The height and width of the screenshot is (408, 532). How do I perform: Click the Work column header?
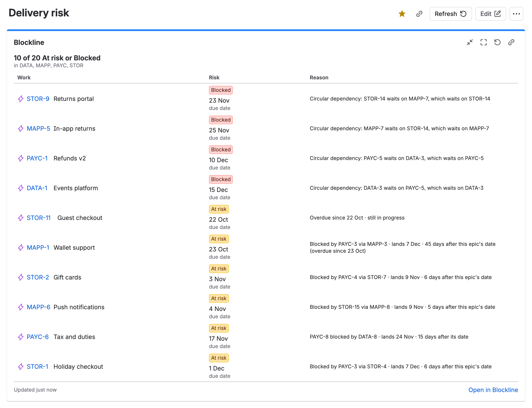(24, 77)
